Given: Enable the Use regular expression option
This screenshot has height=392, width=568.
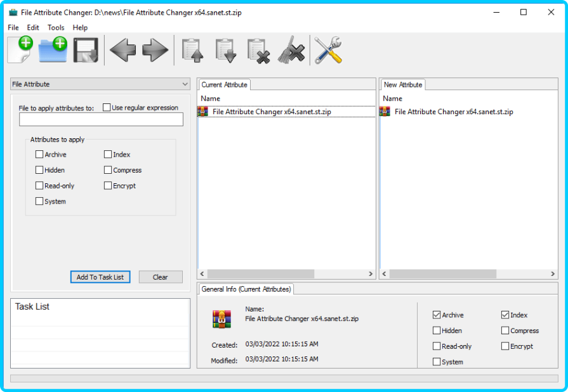Looking at the screenshot, I should click(x=107, y=107).
